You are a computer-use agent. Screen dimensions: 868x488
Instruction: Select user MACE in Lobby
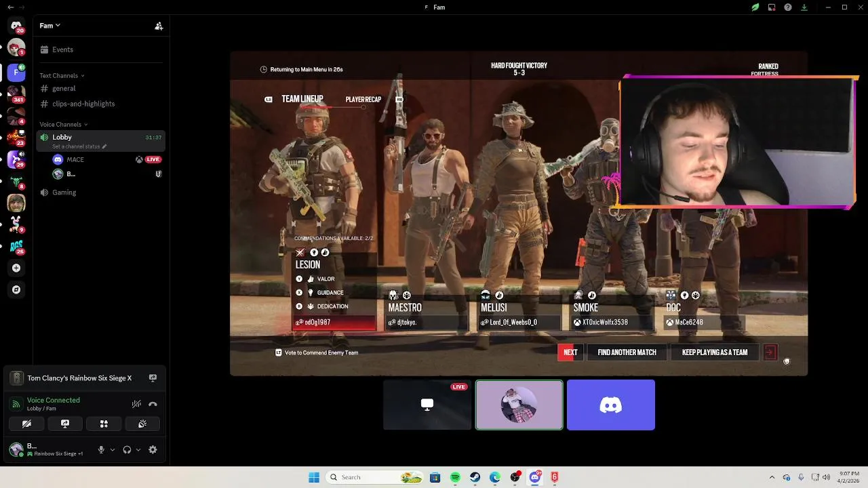(x=75, y=160)
